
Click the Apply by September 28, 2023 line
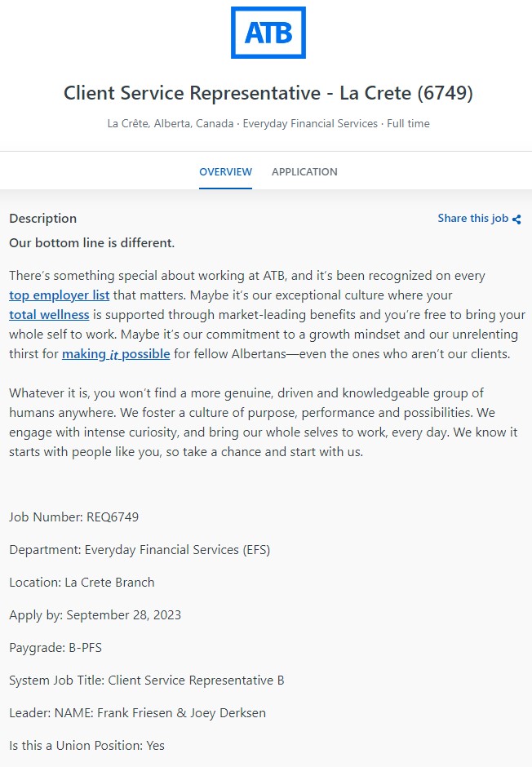point(95,615)
